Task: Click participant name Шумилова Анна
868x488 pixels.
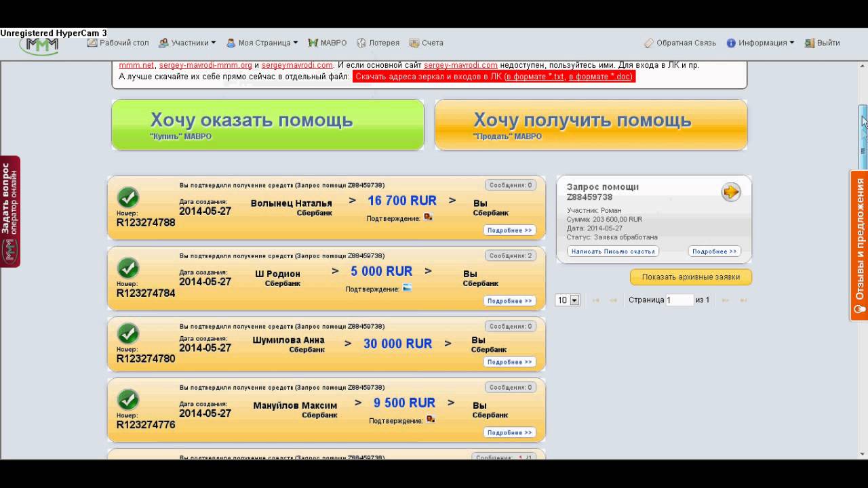Action: pyautogui.click(x=288, y=340)
